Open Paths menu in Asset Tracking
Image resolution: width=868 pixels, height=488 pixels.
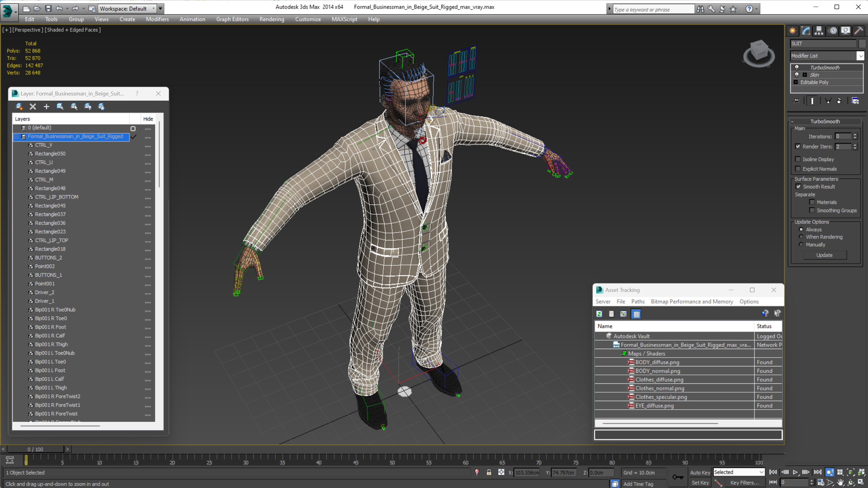(x=637, y=301)
